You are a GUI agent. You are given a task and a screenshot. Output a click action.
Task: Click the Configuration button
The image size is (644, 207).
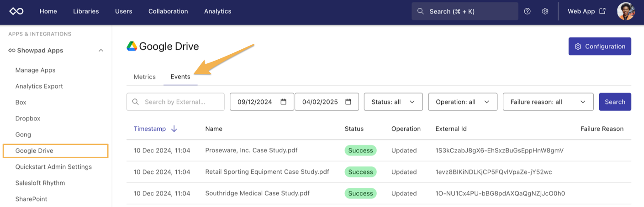[600, 47]
